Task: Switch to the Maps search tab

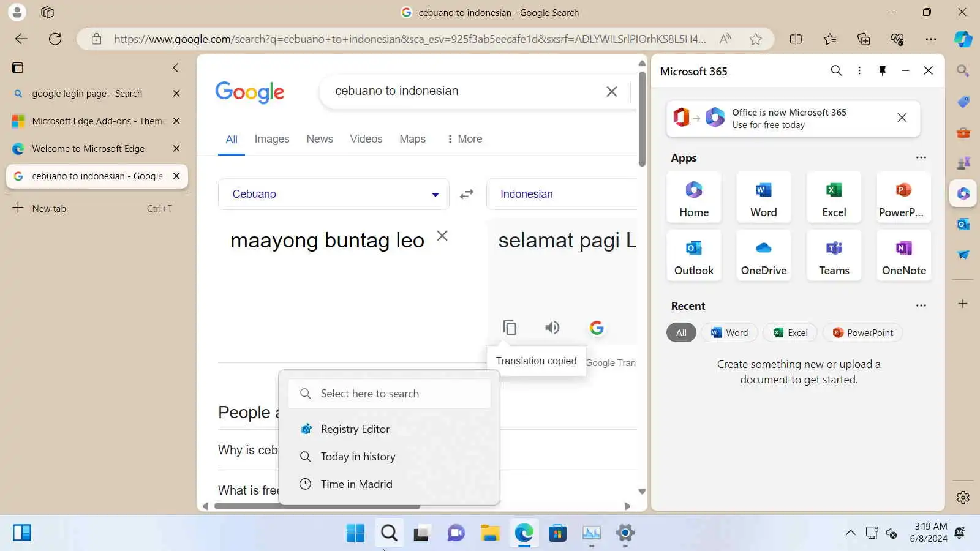Action: point(412,139)
